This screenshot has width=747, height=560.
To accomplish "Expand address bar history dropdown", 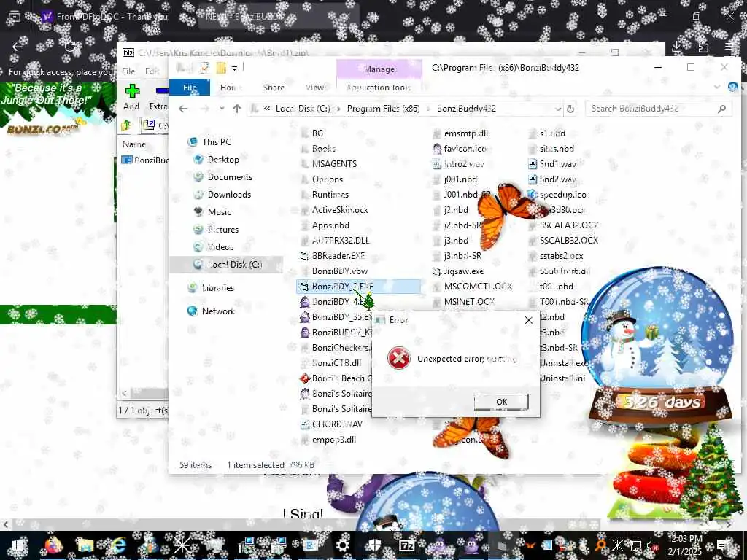I will [558, 109].
